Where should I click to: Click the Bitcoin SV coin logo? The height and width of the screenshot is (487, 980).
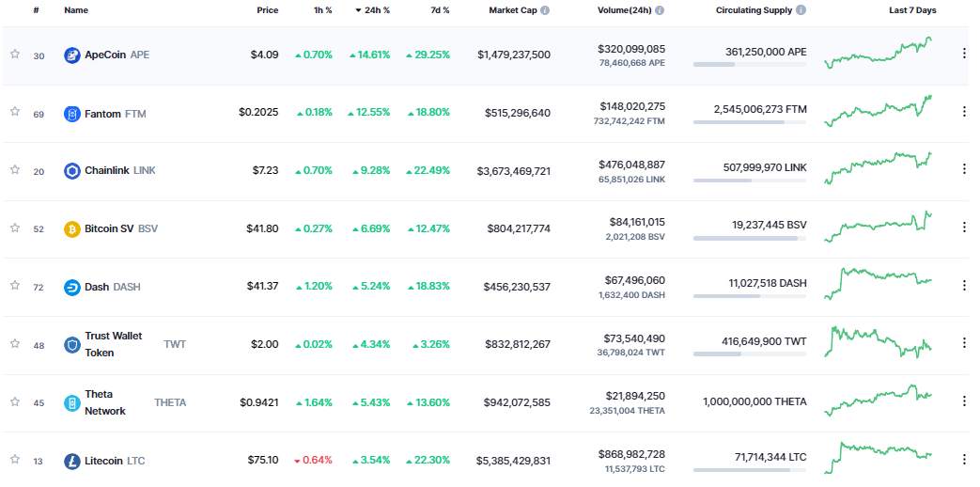(72, 228)
